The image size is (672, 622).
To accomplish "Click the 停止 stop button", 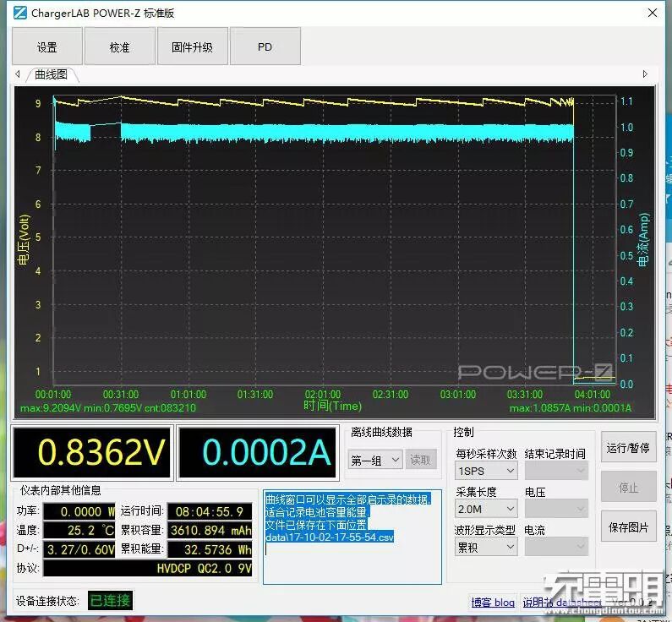I will pos(628,487).
